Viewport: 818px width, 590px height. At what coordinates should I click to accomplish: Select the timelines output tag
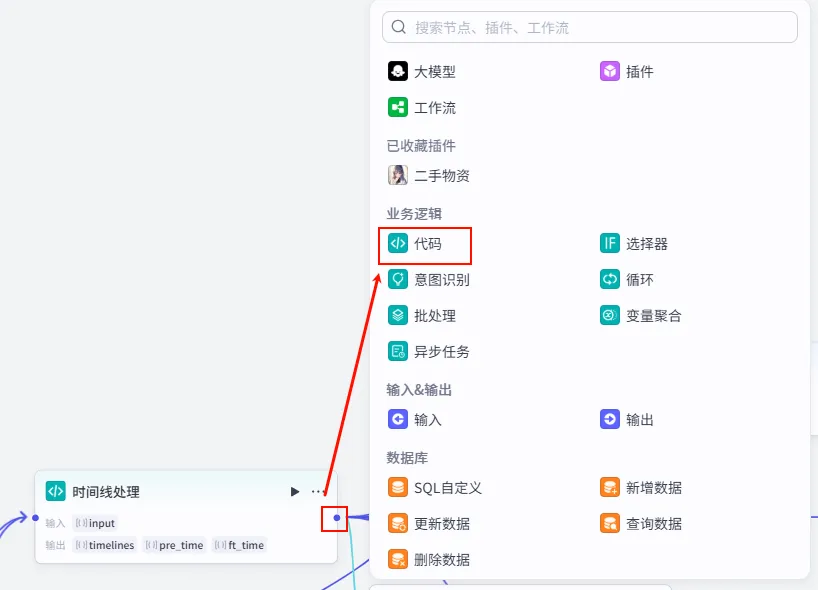pos(105,545)
